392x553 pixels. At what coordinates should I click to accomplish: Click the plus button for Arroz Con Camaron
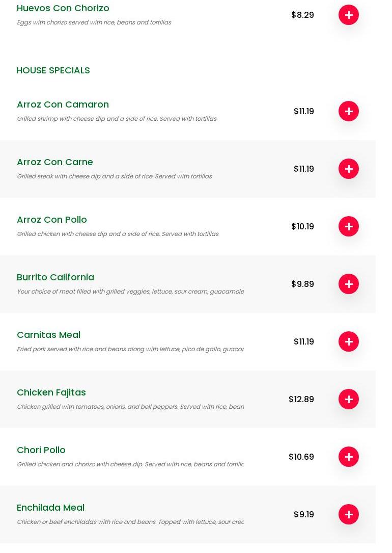point(348,111)
